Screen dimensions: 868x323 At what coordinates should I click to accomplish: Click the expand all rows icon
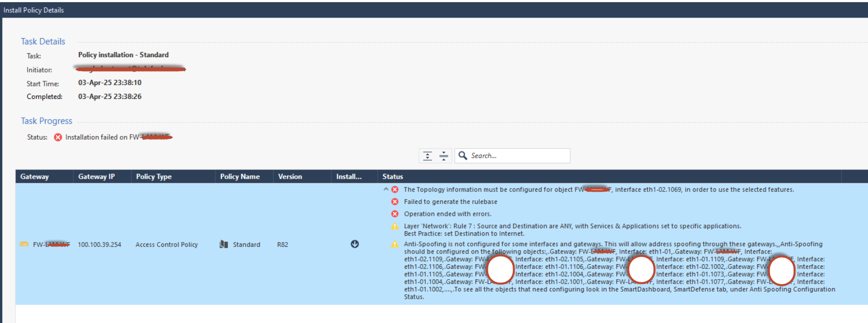pyautogui.click(x=428, y=156)
